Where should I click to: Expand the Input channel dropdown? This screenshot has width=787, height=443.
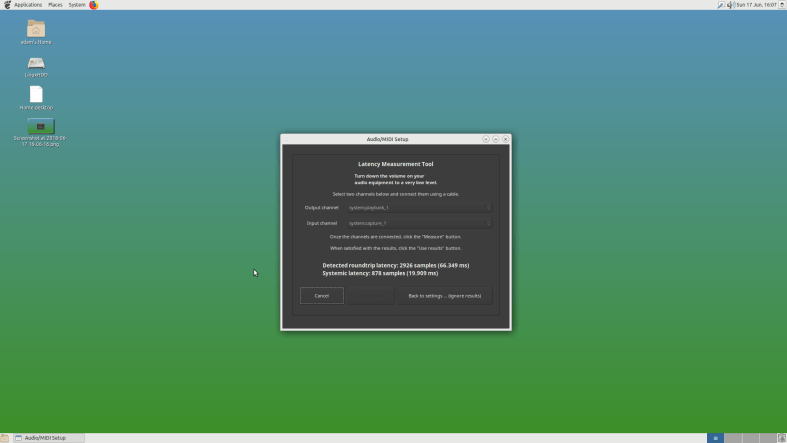tap(419, 223)
